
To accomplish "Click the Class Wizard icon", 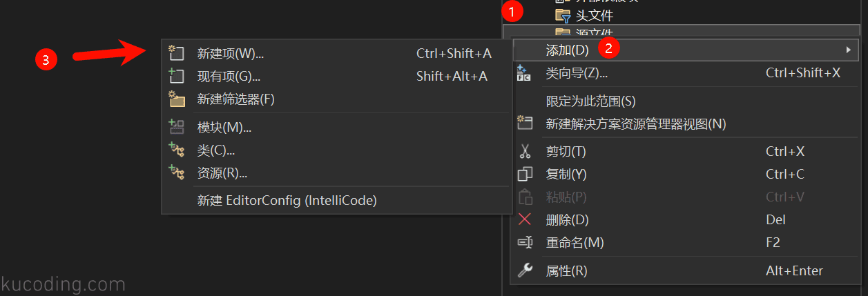I will pyautogui.click(x=525, y=72).
